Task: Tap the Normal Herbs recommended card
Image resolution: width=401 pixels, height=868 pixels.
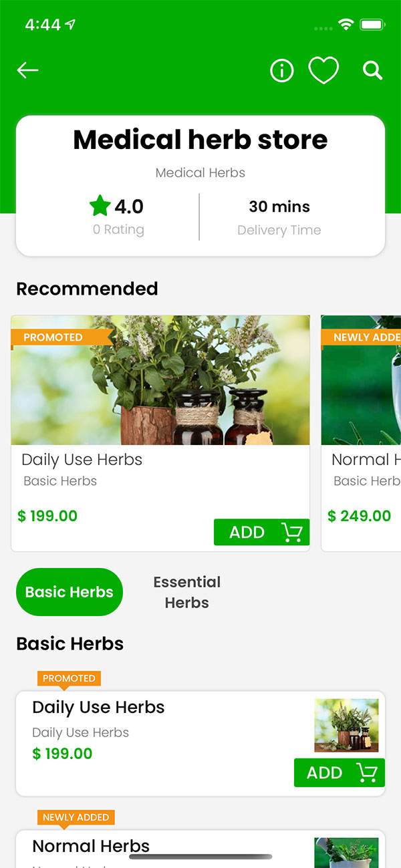Action: [361, 433]
